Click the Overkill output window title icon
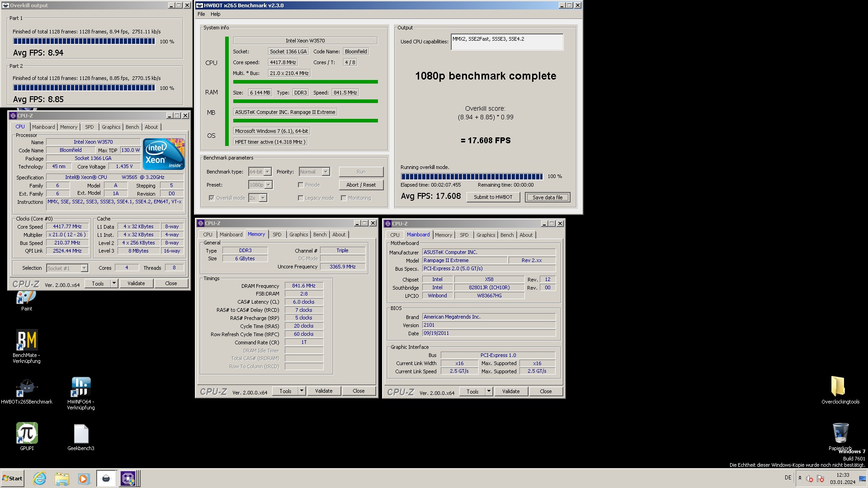868x488 pixels. [6, 5]
